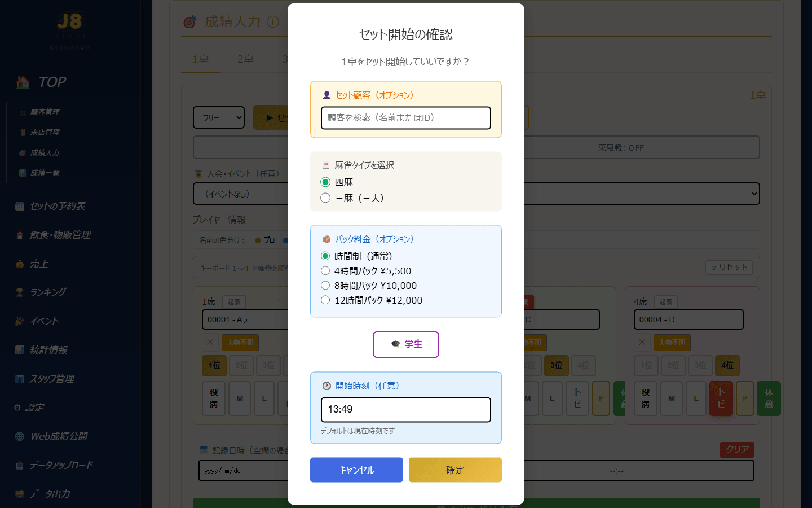Viewport: 812px width, 508px height.
Task: Click the red クリア button
Action: (737, 449)
